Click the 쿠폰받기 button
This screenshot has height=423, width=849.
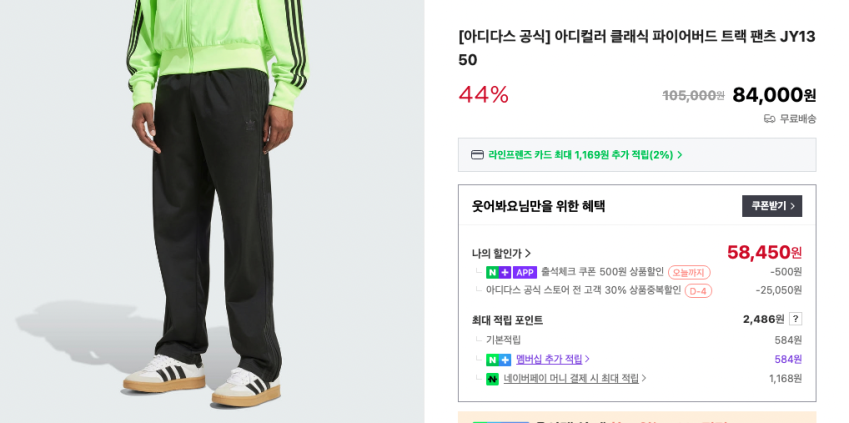tap(772, 206)
